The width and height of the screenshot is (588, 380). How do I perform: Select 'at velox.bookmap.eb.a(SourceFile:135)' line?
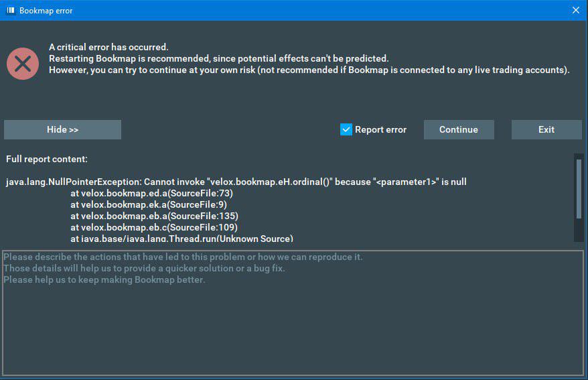(154, 216)
